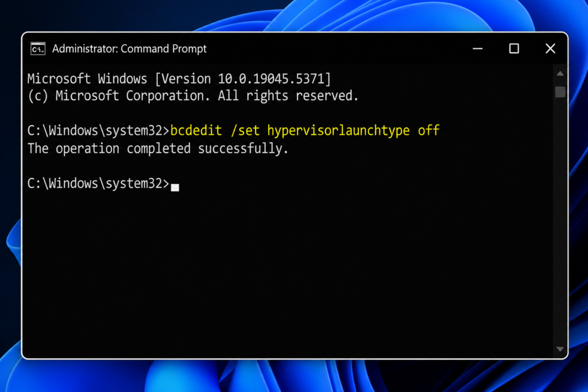Click the vertical scrollbar thumb
588x392 pixels.
pyautogui.click(x=560, y=92)
